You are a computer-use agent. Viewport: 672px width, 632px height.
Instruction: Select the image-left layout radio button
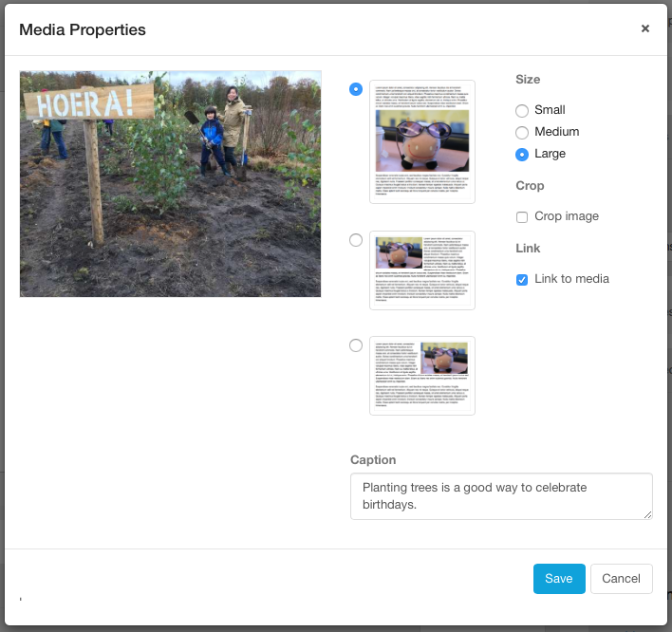coord(356,240)
